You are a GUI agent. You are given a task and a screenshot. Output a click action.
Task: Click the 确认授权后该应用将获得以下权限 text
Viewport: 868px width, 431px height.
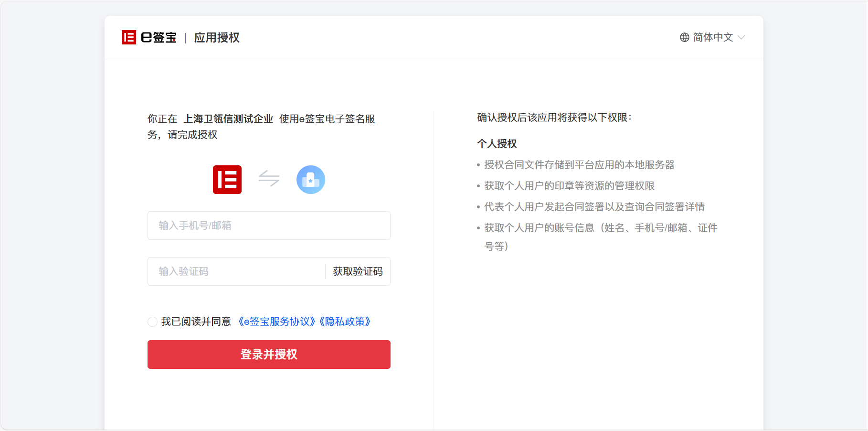pyautogui.click(x=554, y=118)
